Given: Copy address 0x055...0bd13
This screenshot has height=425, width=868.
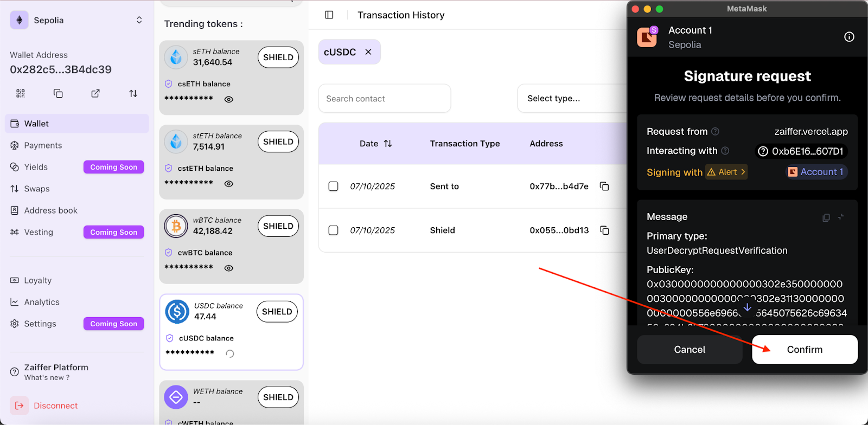Looking at the screenshot, I should coord(604,230).
